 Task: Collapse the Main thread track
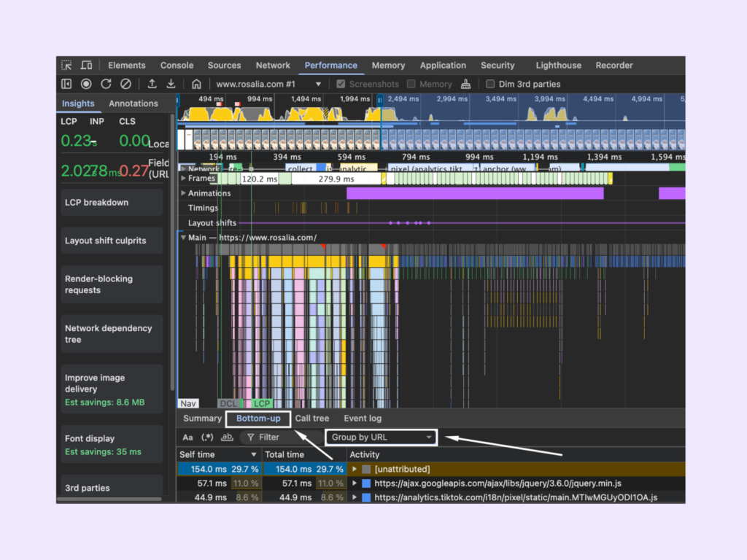[x=183, y=237]
